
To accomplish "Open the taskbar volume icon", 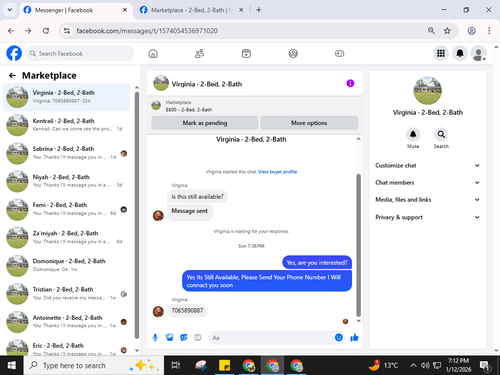I will [425, 365].
